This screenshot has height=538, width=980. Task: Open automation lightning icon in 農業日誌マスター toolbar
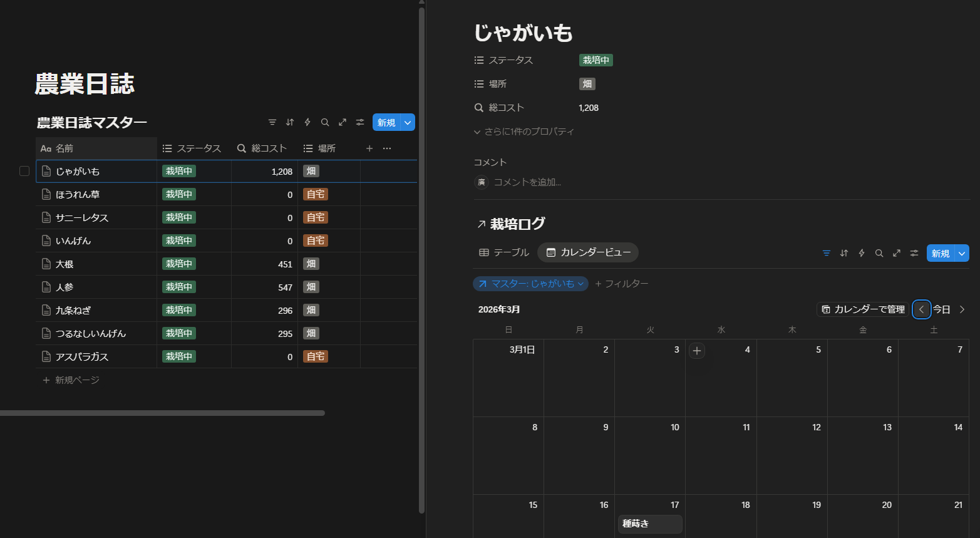pos(307,123)
